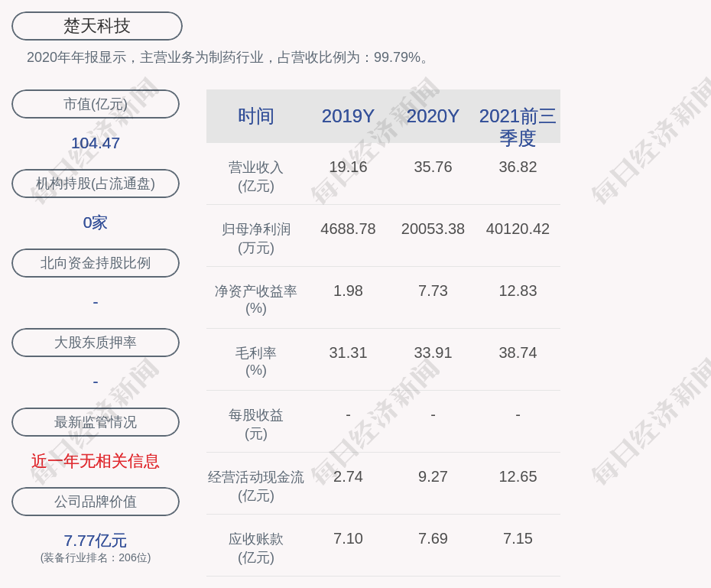711x588 pixels.
Task: Select the 经营活动现金流 row label
Action: 256,486
